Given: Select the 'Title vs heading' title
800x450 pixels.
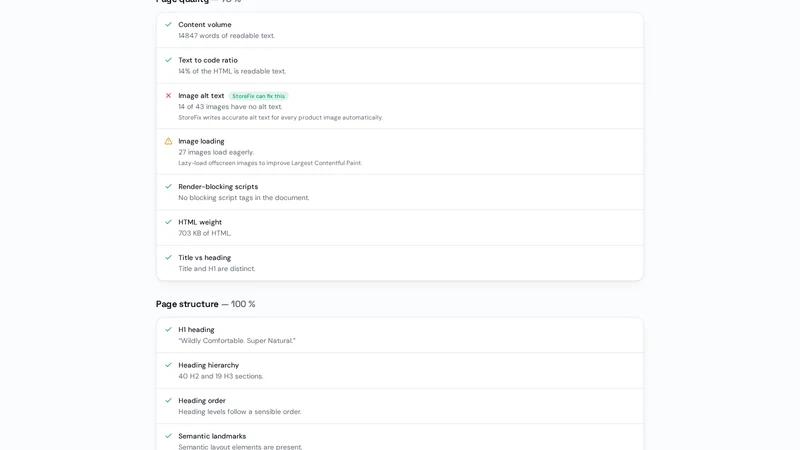Looking at the screenshot, I should [x=205, y=258].
